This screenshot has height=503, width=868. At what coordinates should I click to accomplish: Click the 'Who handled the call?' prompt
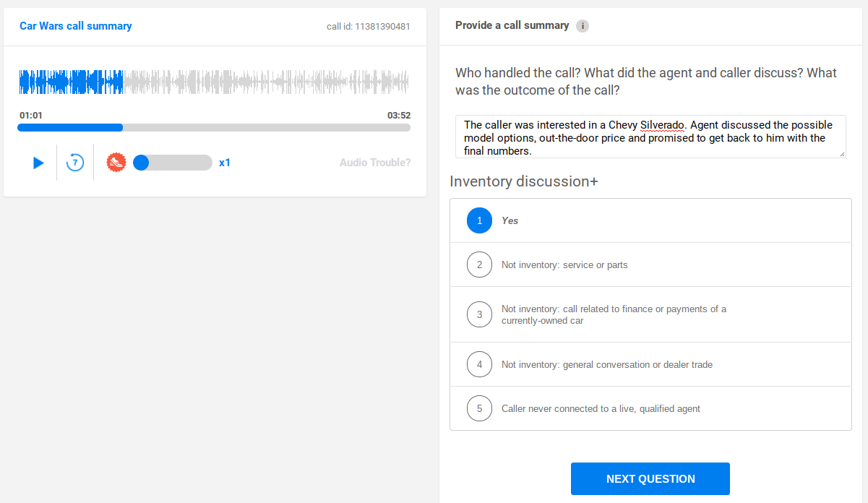(x=646, y=82)
